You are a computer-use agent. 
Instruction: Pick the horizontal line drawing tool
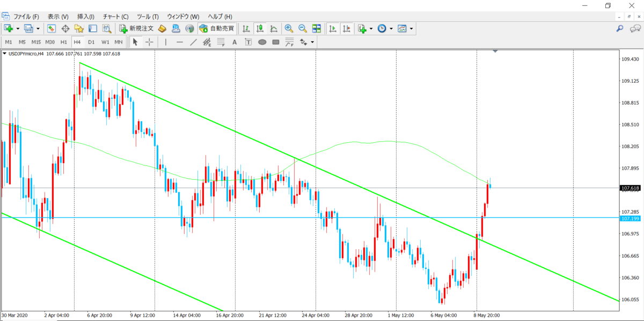coord(180,42)
